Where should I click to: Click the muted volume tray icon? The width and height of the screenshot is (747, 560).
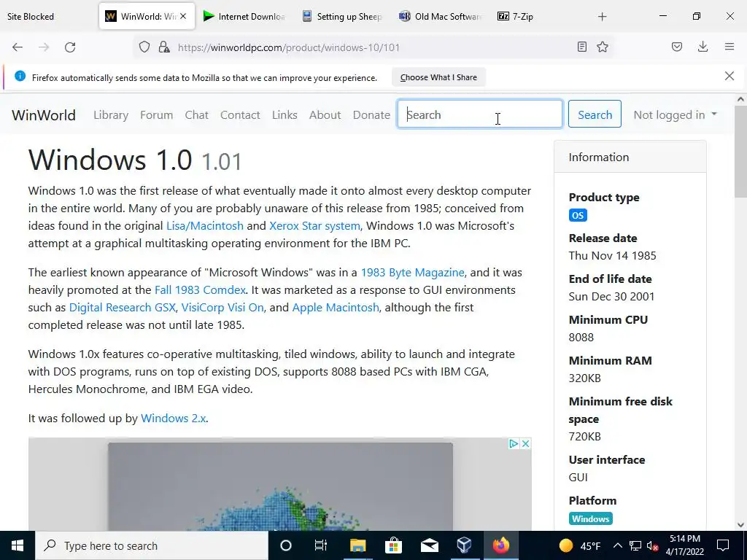pyautogui.click(x=652, y=545)
